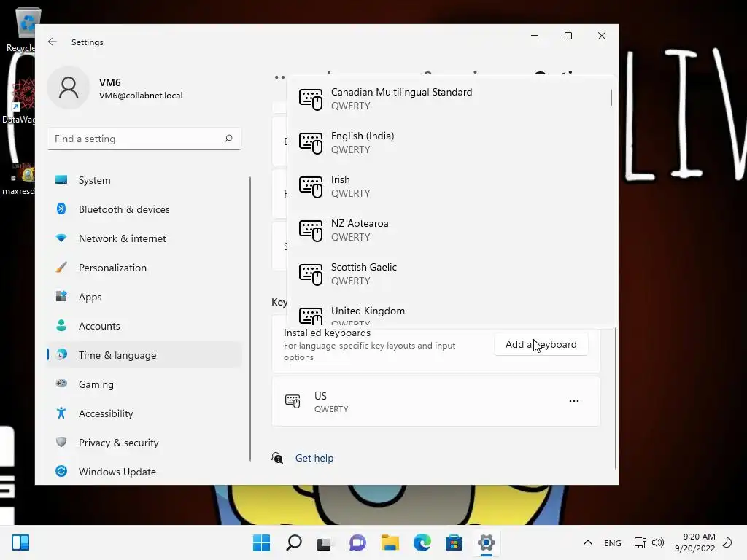The width and height of the screenshot is (747, 560).
Task: Open the Windows Start menu
Action: [x=261, y=542]
